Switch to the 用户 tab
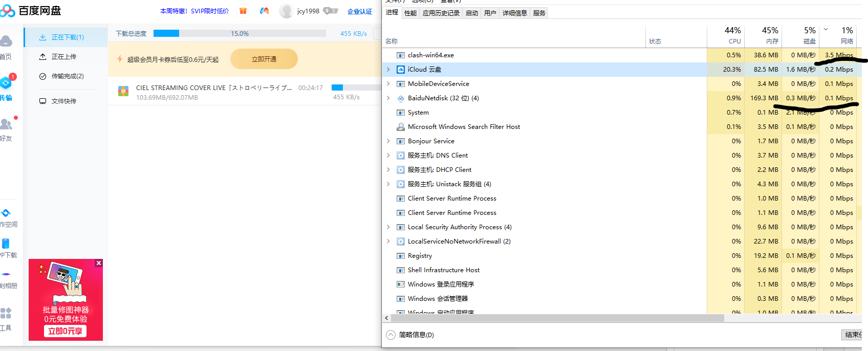Viewport: 868px width, 351px height. pyautogui.click(x=490, y=13)
